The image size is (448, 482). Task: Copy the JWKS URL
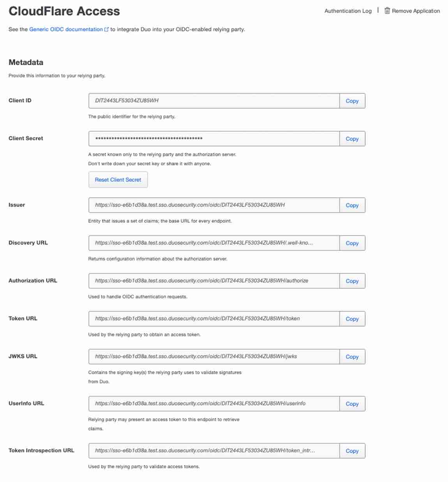tap(352, 356)
